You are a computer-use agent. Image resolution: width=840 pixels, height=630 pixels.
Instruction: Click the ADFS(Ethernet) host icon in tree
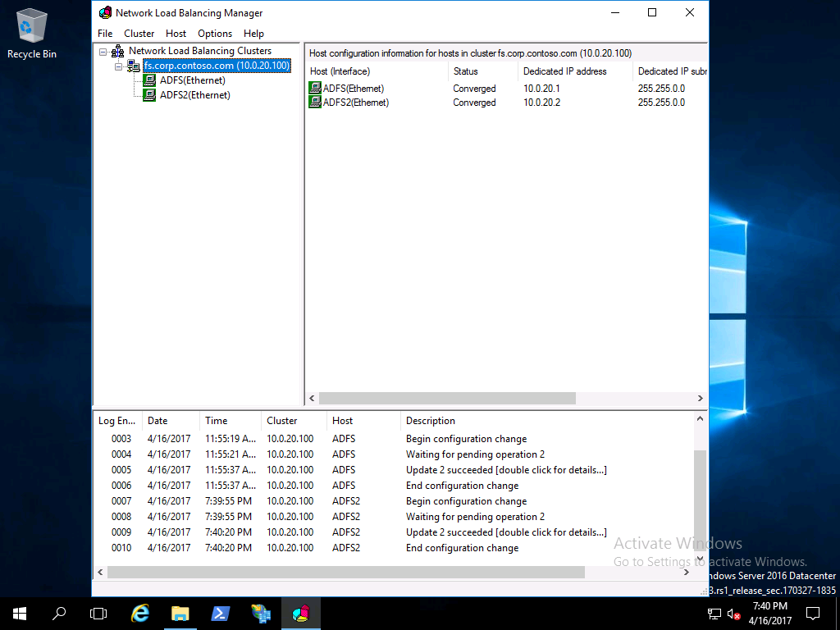click(149, 80)
